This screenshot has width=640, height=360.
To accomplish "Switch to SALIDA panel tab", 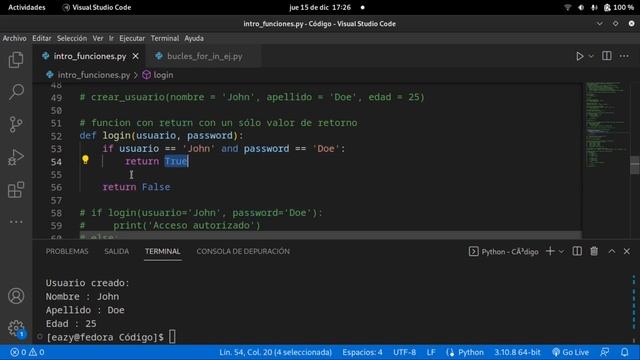I will coord(116,251).
